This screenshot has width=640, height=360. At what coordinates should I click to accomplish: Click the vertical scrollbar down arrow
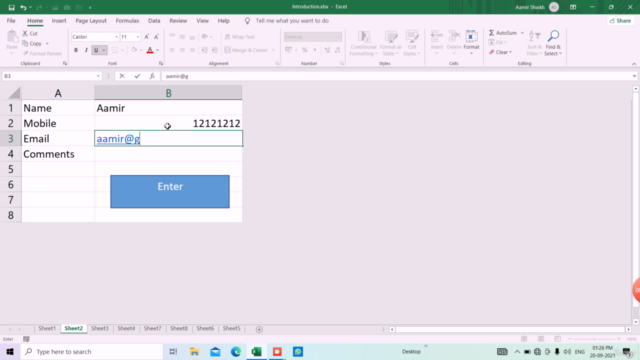636,322
